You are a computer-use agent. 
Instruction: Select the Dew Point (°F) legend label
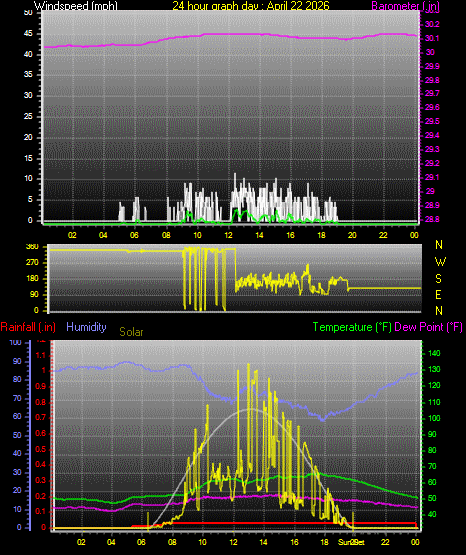428,327
